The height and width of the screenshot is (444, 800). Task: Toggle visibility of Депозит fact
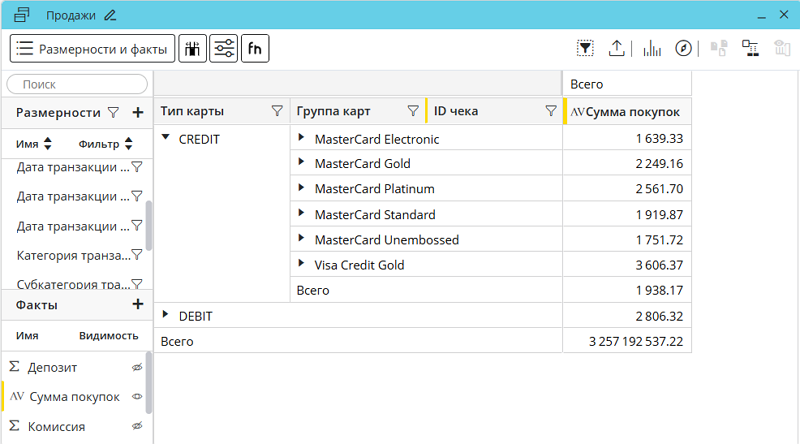(138, 368)
